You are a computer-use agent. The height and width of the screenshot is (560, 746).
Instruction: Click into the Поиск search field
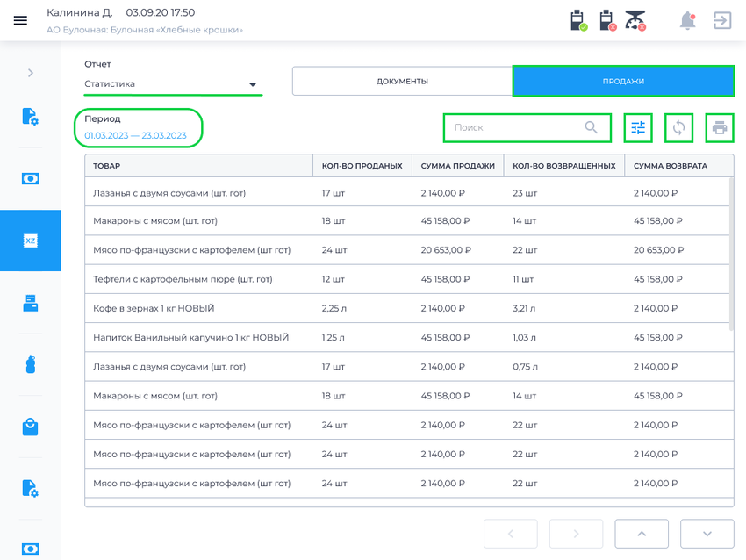[x=527, y=127]
